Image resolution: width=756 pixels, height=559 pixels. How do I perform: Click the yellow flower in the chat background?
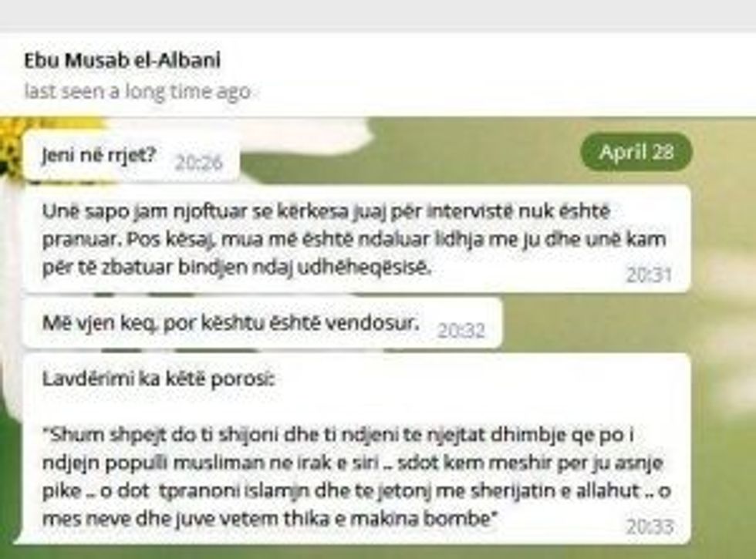pyautogui.click(x=11, y=143)
